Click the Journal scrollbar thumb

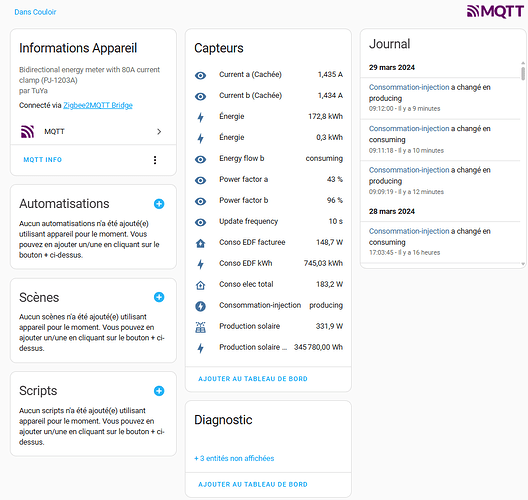[523, 73]
